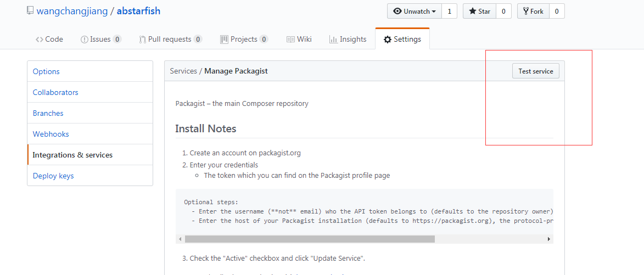Click the Projects count badge
Image resolution: width=644 pixels, height=275 pixels.
click(264, 40)
